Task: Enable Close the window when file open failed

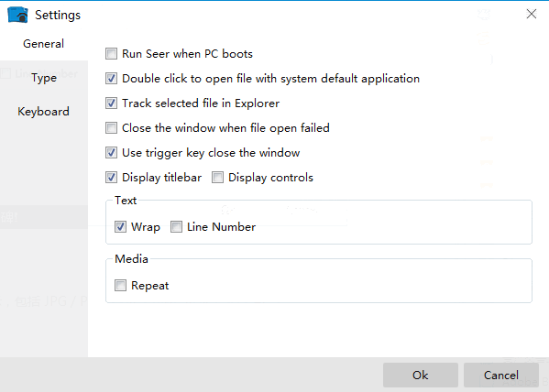Action: (x=111, y=128)
